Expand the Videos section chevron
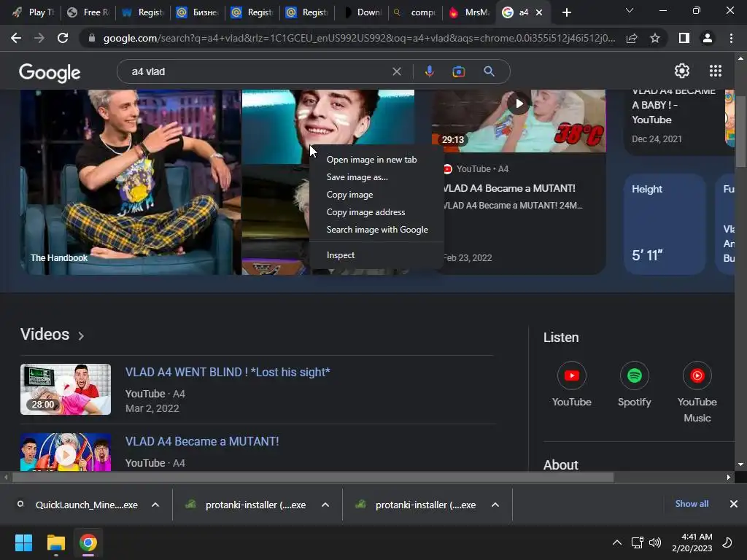 point(81,335)
